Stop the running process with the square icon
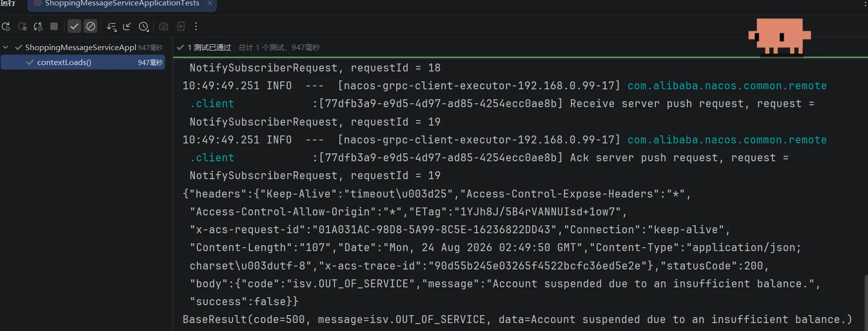Image resolution: width=868 pixels, height=331 pixels. (55, 26)
